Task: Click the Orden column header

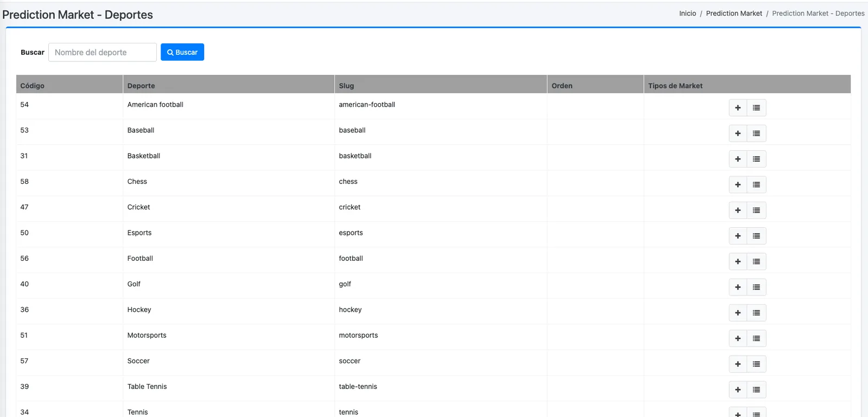Action: 595,85
